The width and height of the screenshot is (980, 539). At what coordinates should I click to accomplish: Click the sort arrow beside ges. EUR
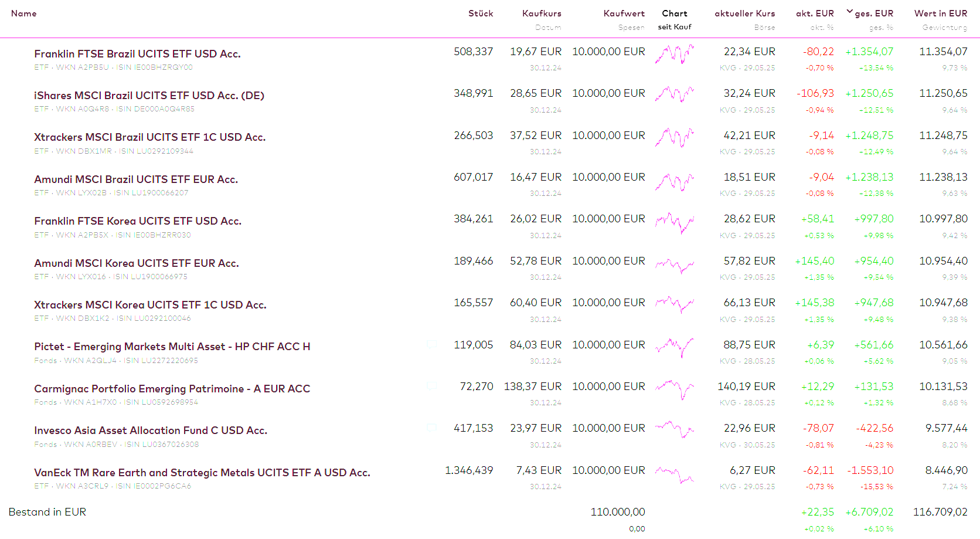[849, 12]
